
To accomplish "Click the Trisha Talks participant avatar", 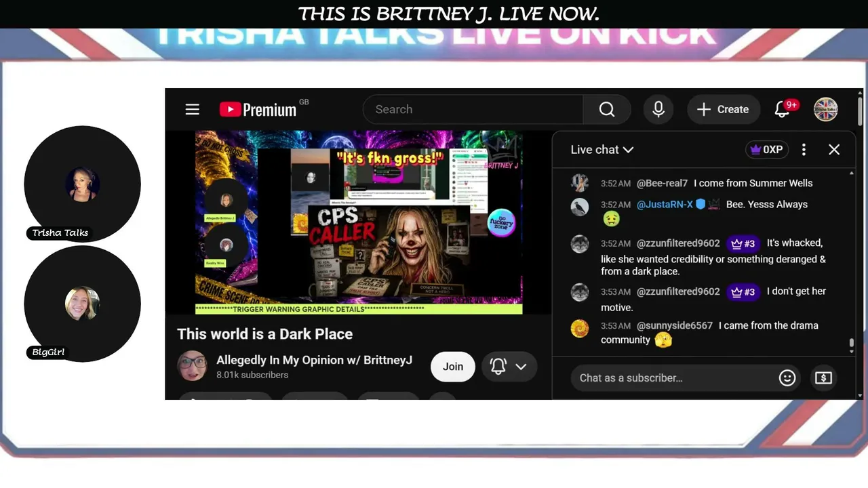I will pyautogui.click(x=82, y=184).
